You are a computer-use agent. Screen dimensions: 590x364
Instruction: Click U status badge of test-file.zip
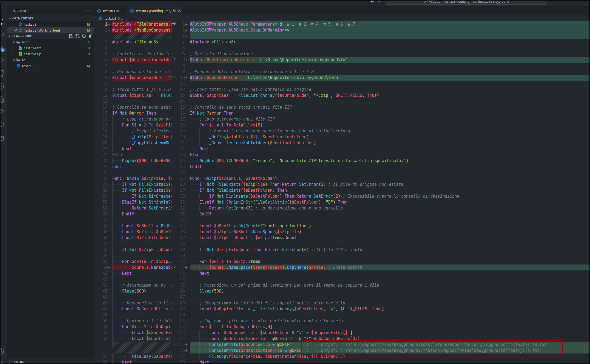click(89, 54)
